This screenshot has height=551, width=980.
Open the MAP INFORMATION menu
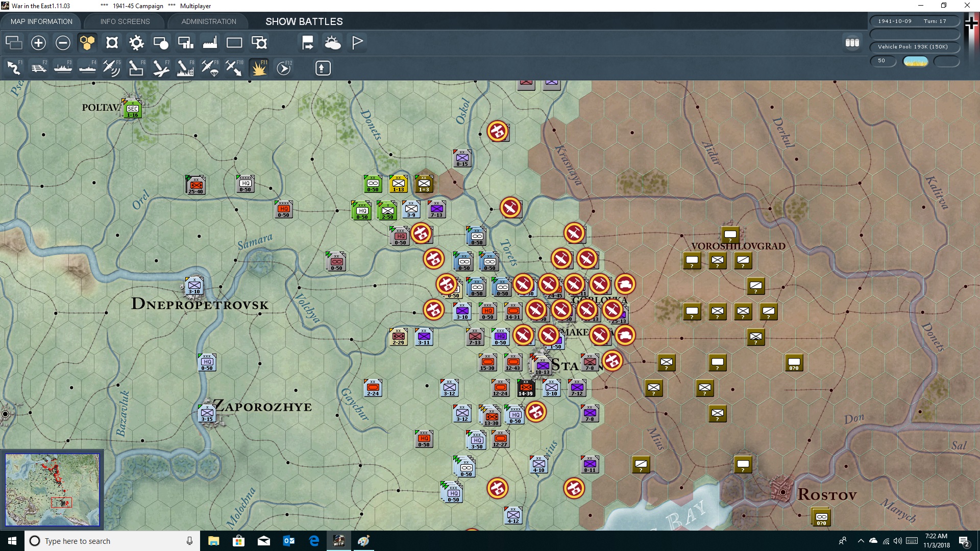pyautogui.click(x=41, y=21)
